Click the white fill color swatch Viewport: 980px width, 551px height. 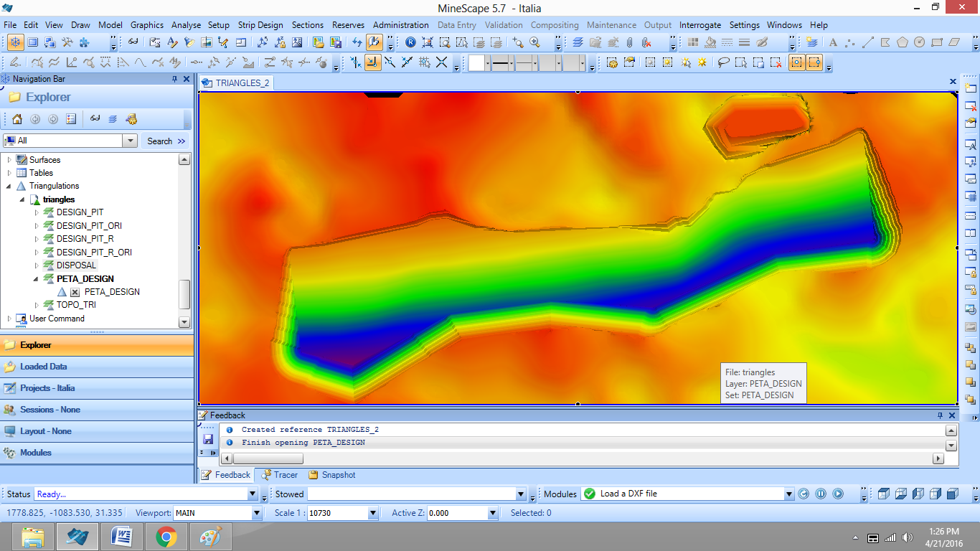coord(477,63)
